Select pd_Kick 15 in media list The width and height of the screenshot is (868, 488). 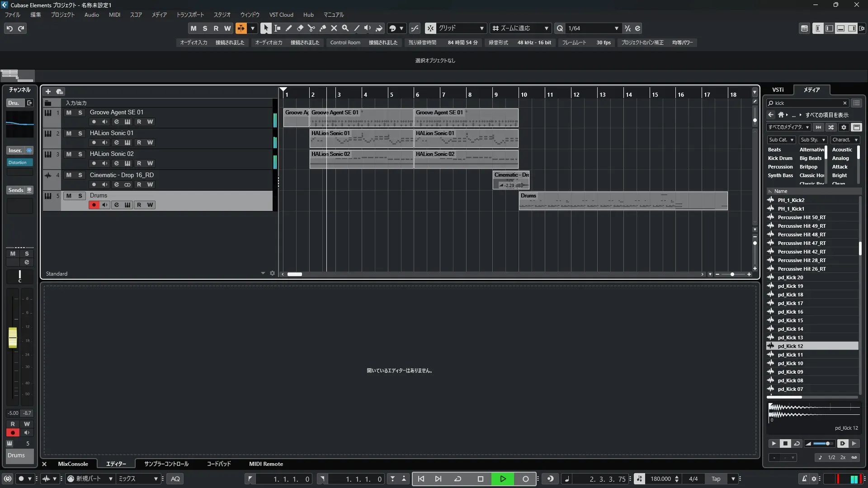pos(790,320)
